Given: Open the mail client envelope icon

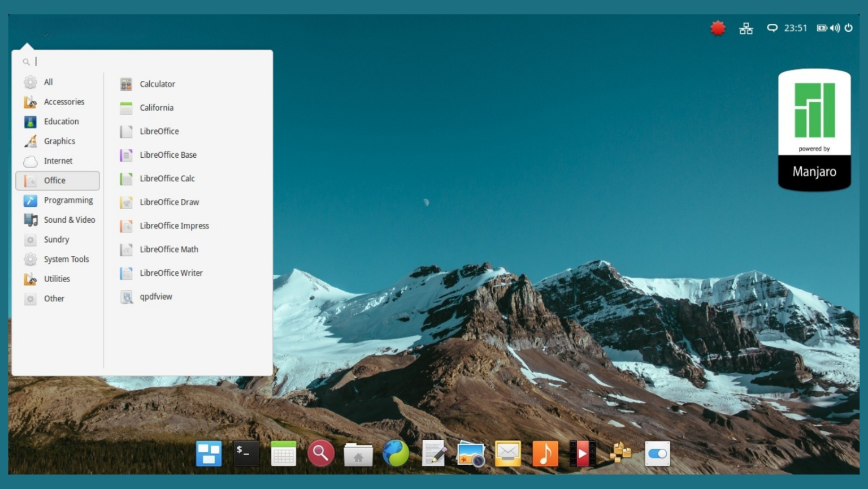Looking at the screenshot, I should [507, 453].
